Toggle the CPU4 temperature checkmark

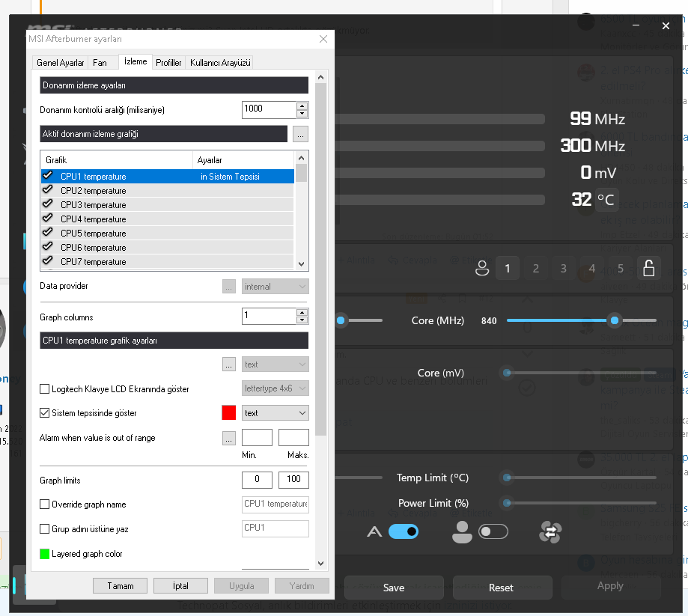48,219
